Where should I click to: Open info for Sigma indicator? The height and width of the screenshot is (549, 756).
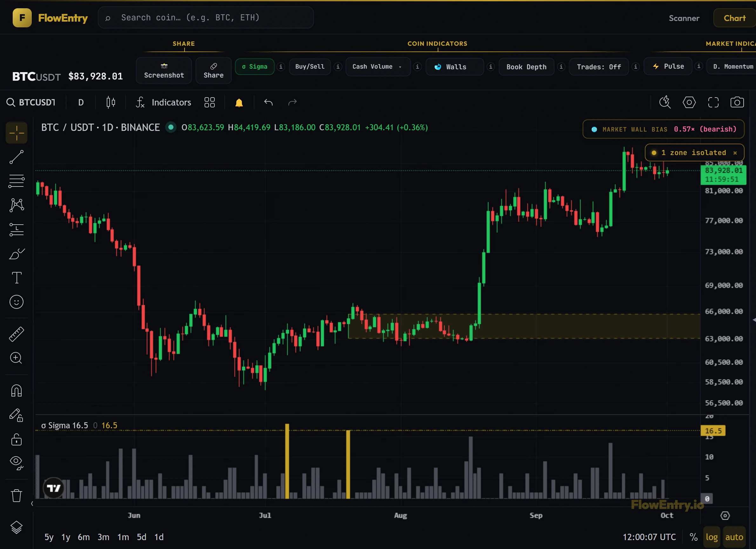281,67
